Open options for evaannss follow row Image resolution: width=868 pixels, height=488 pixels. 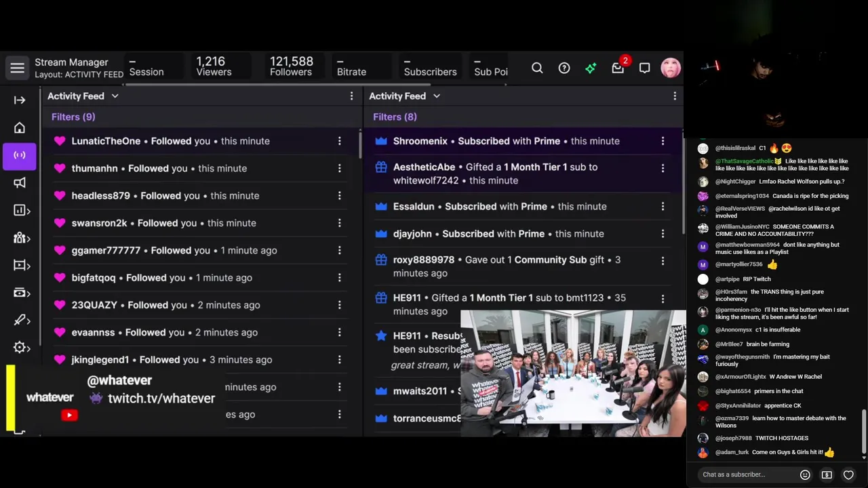pos(340,332)
